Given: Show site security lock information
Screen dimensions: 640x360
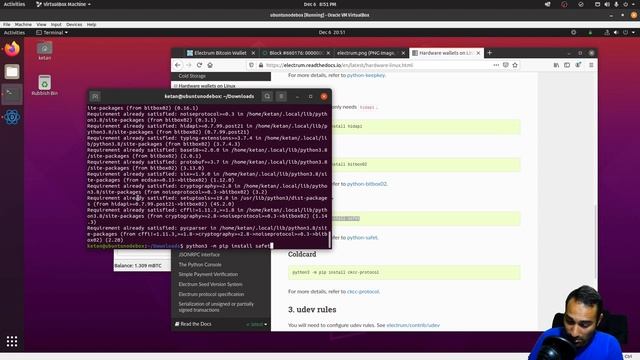Looking at the screenshot, I should [x=261, y=65].
